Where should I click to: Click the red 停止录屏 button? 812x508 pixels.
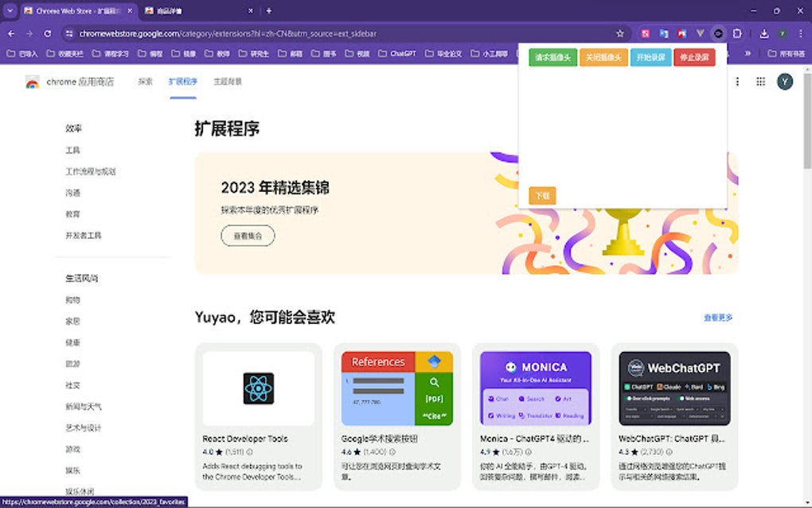pyautogui.click(x=694, y=57)
